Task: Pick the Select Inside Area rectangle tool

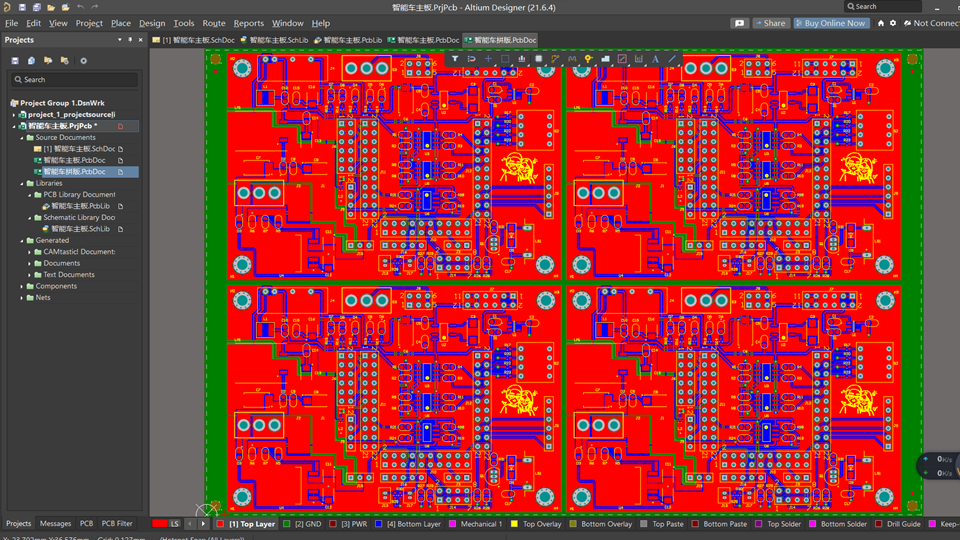Action: 505,59
